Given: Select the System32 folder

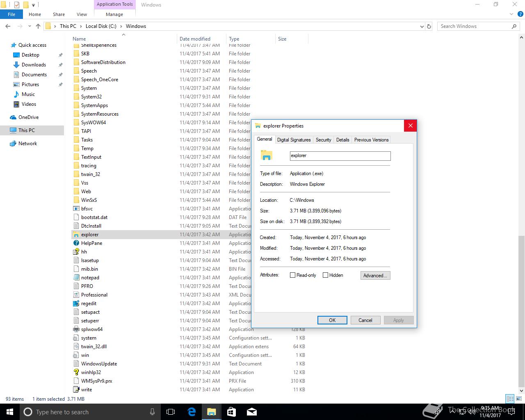Looking at the screenshot, I should 91,97.
